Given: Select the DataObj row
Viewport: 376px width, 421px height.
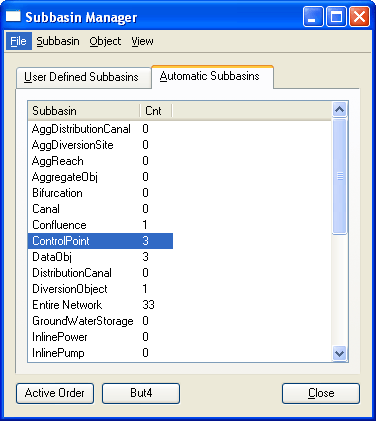Looking at the screenshot, I should click(x=100, y=257).
